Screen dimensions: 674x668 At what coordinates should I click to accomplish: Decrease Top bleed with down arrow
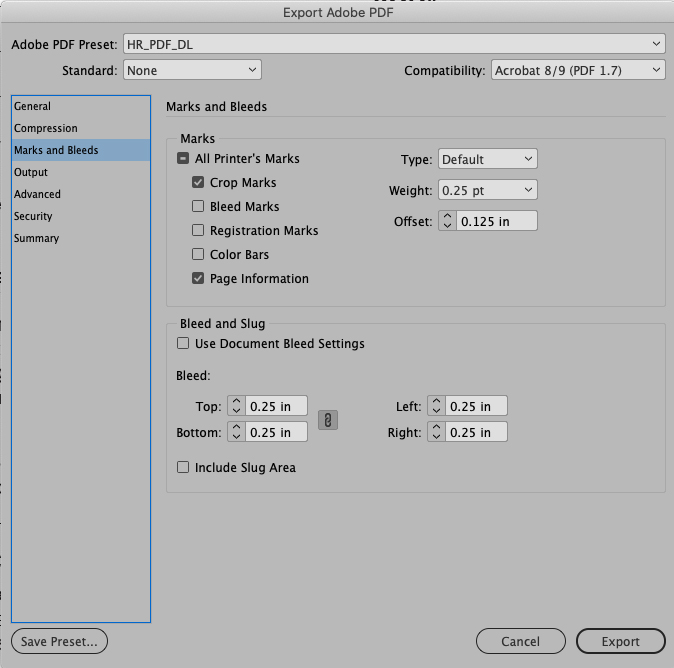tap(236, 410)
